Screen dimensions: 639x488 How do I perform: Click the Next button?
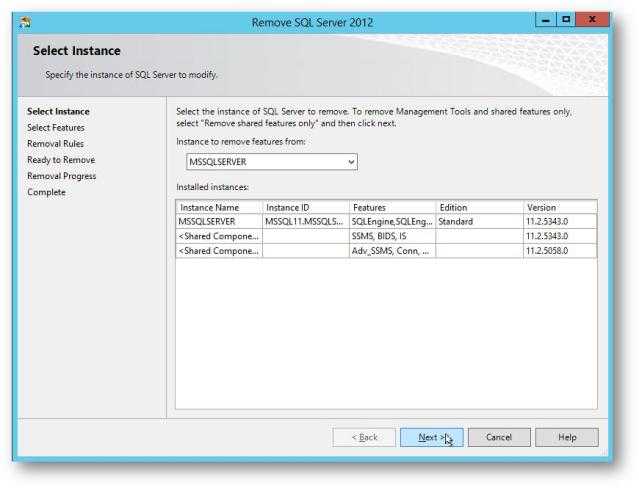(431, 437)
